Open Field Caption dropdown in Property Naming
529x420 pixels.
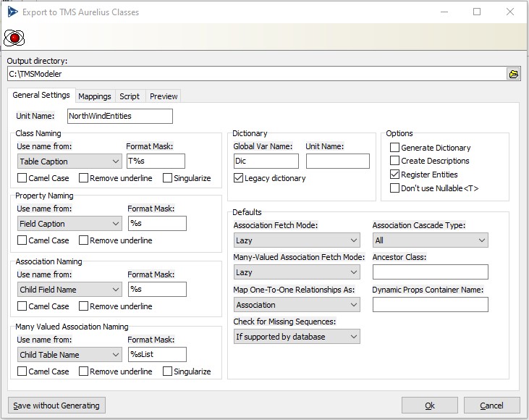click(69, 224)
